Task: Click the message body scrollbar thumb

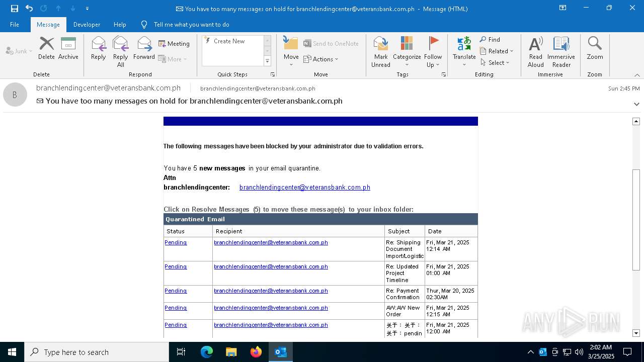Action: (x=636, y=220)
